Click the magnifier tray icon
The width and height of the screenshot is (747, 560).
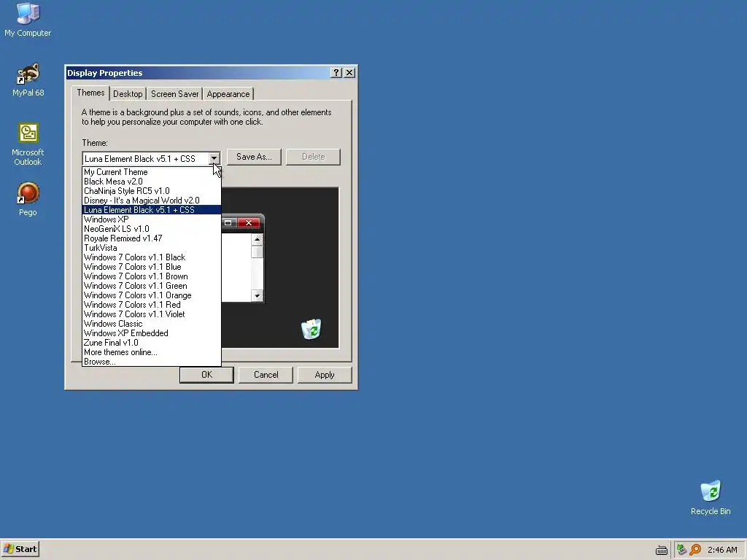695,550
